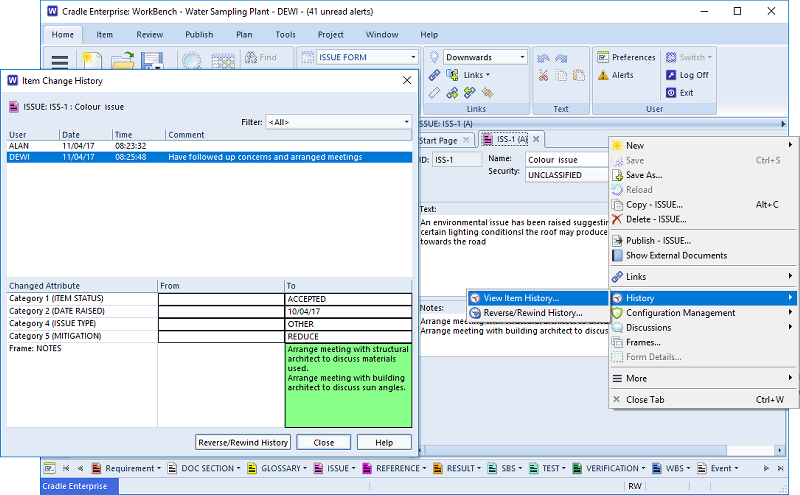Open the Item ribbon tab
Viewport: 800px width, 495px height.
pos(105,34)
